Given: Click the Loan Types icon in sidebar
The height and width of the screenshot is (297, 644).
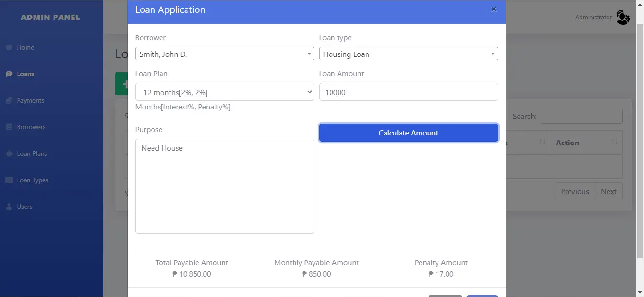Looking at the screenshot, I should (9, 180).
